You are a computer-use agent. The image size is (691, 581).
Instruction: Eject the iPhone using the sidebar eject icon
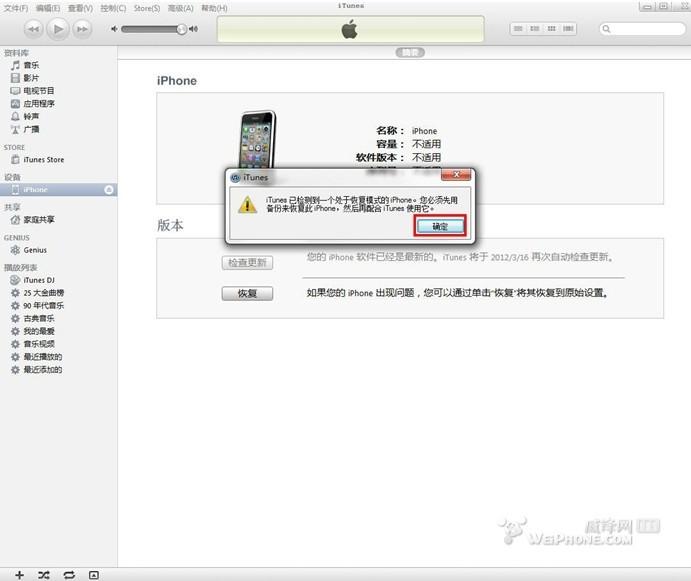pyautogui.click(x=108, y=189)
